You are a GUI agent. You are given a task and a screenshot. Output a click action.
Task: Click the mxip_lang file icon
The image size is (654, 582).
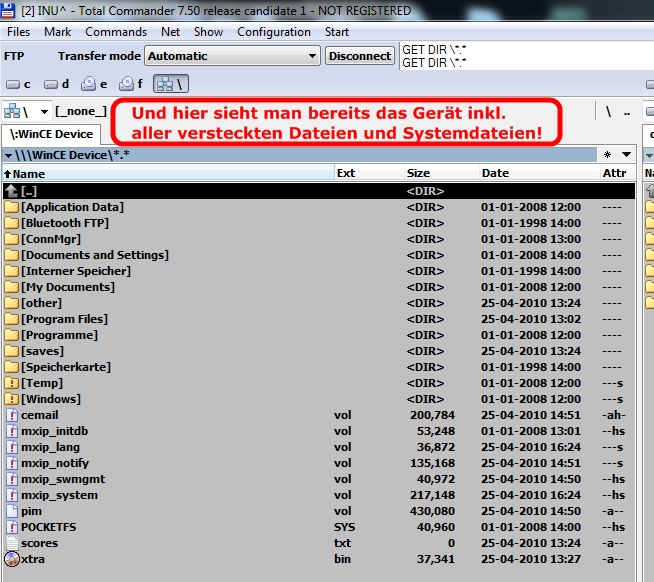point(13,447)
